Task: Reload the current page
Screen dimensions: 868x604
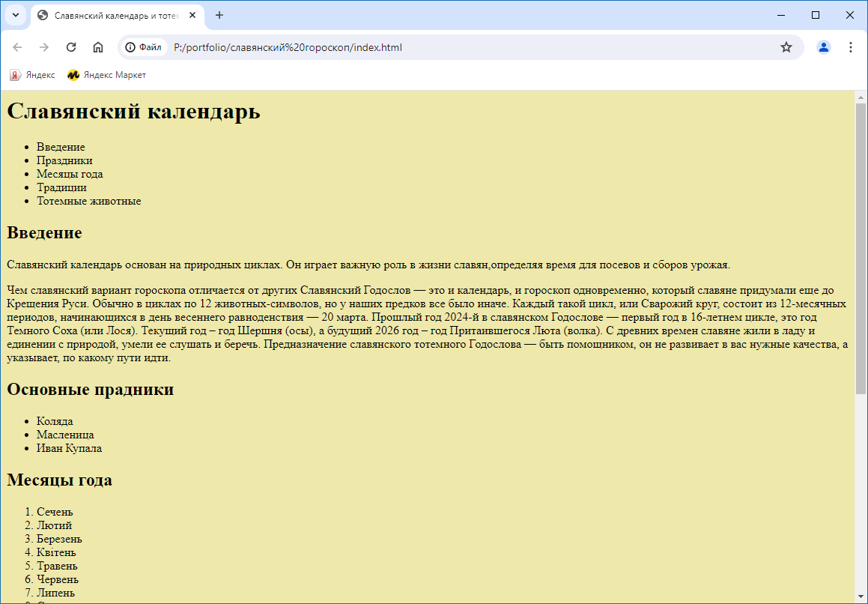Action: pyautogui.click(x=71, y=47)
